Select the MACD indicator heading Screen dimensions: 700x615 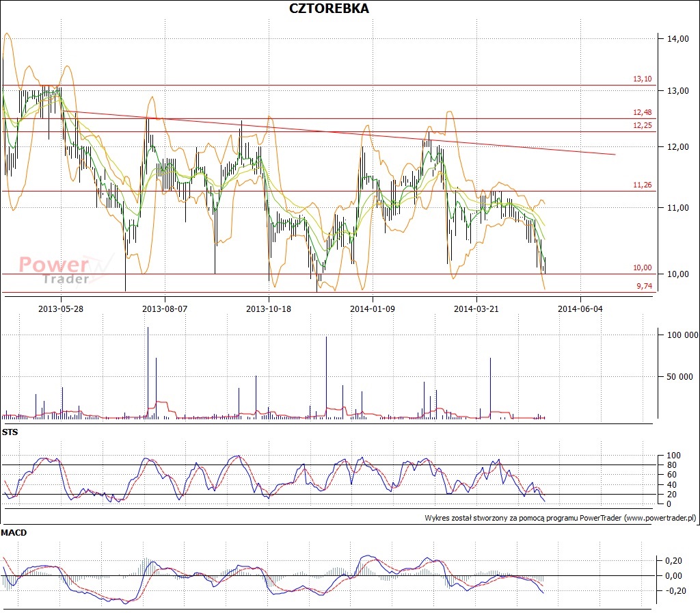[14, 532]
